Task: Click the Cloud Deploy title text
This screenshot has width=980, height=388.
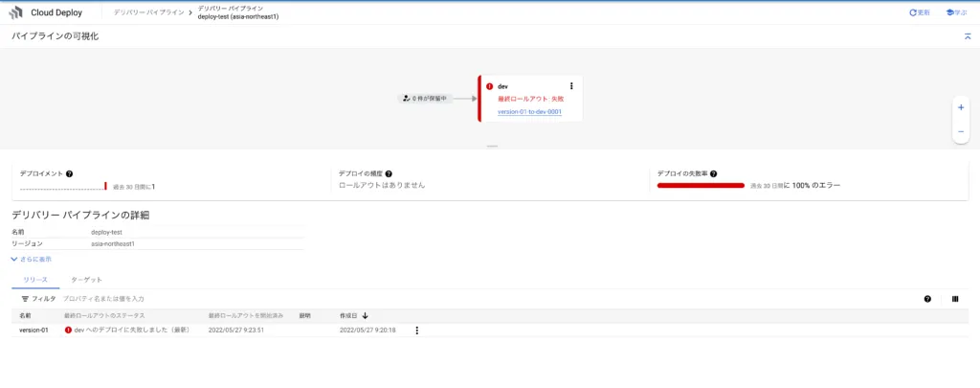Action: coord(56,12)
